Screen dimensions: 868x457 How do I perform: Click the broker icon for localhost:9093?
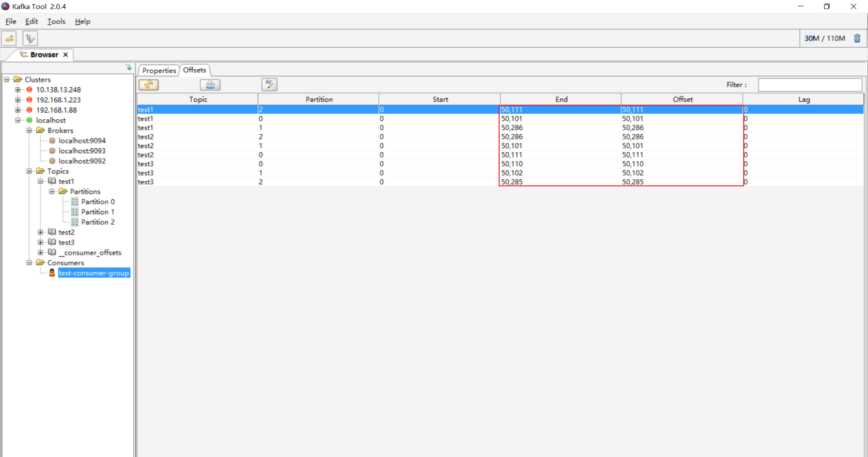[52, 151]
